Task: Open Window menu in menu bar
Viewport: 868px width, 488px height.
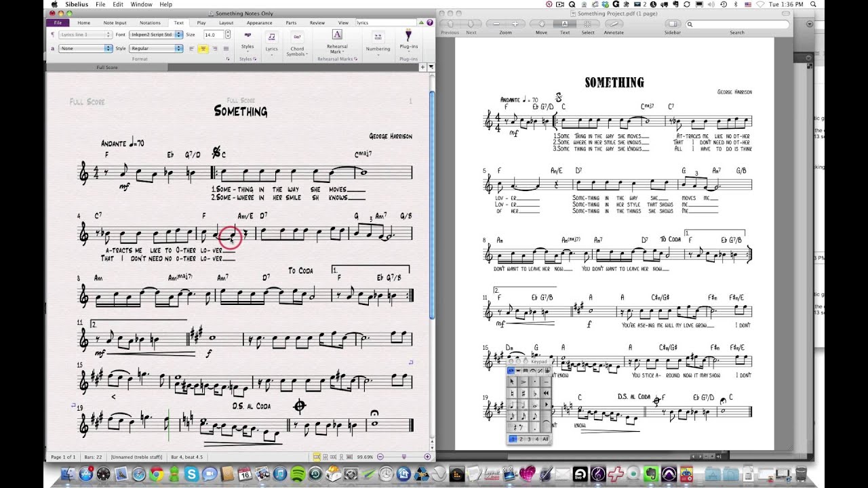Action: pos(141,4)
